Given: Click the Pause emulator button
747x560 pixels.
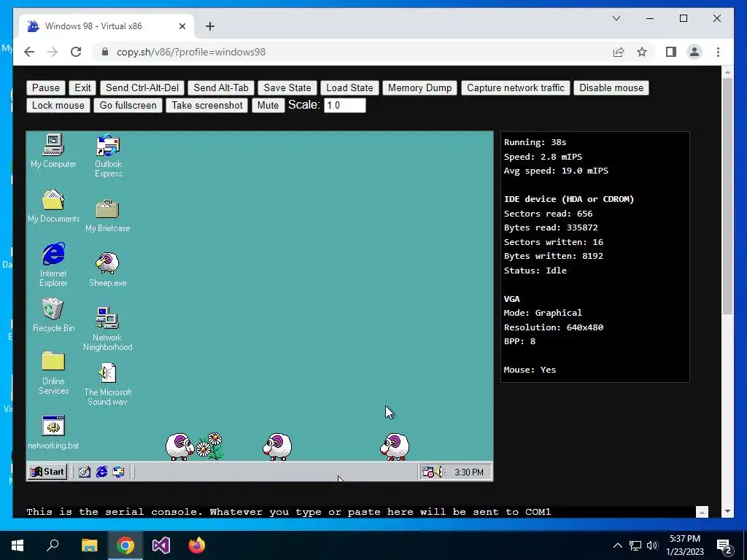Looking at the screenshot, I should 46,87.
